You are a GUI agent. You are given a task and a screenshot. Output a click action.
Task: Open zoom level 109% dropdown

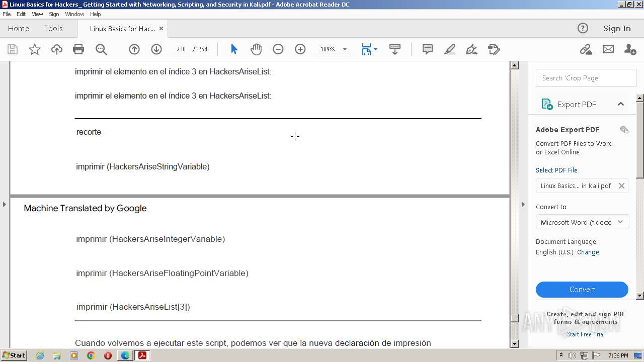(345, 49)
